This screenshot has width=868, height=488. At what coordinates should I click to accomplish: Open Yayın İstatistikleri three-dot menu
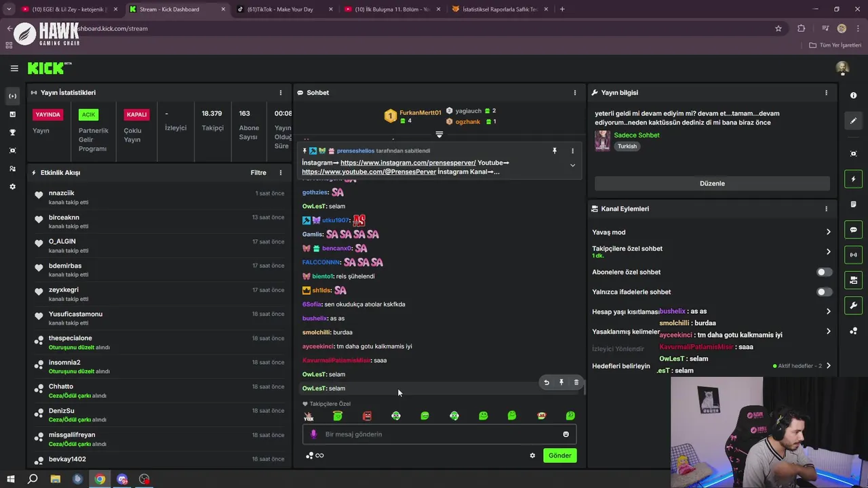281,93
